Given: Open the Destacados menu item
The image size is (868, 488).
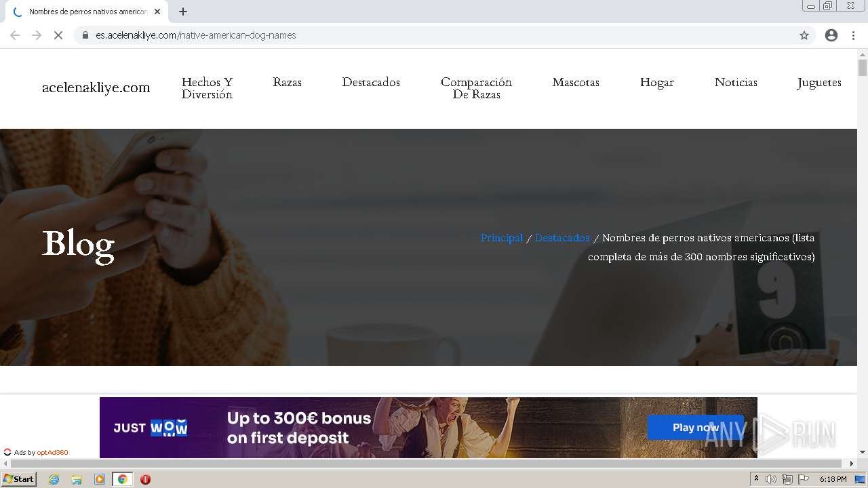Looking at the screenshot, I should [x=371, y=82].
